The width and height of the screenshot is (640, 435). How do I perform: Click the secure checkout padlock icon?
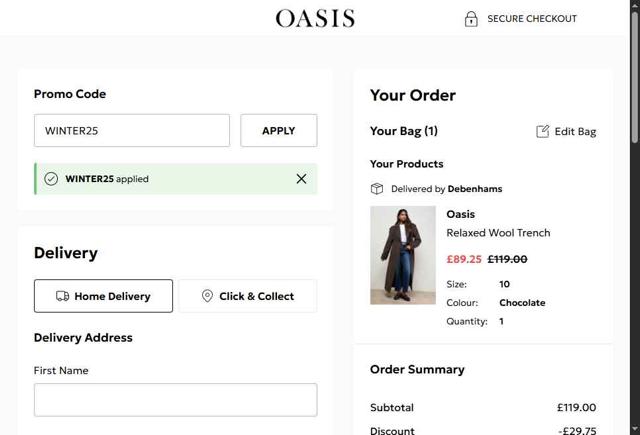[x=471, y=18]
